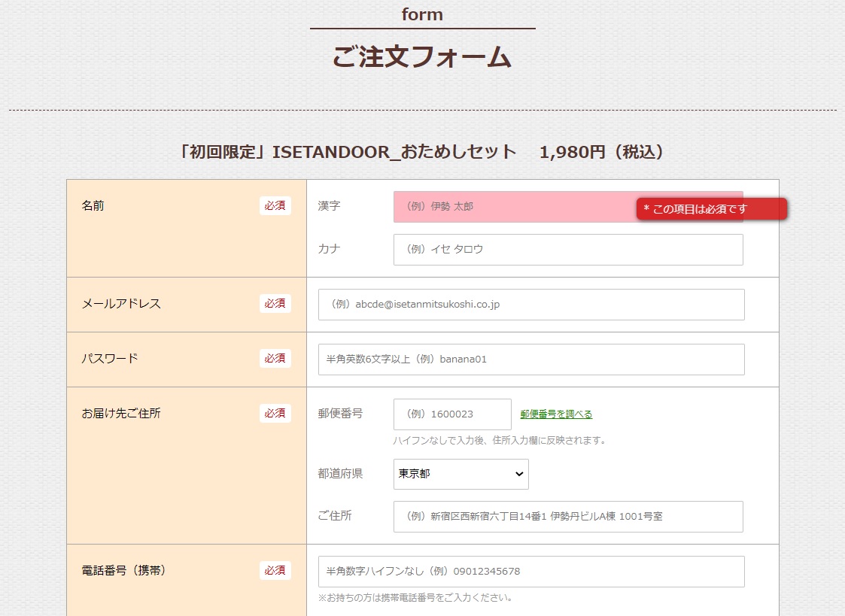The width and height of the screenshot is (845, 616).
Task: Click the 必須 badge beside メールアドレス
Action: tap(275, 304)
